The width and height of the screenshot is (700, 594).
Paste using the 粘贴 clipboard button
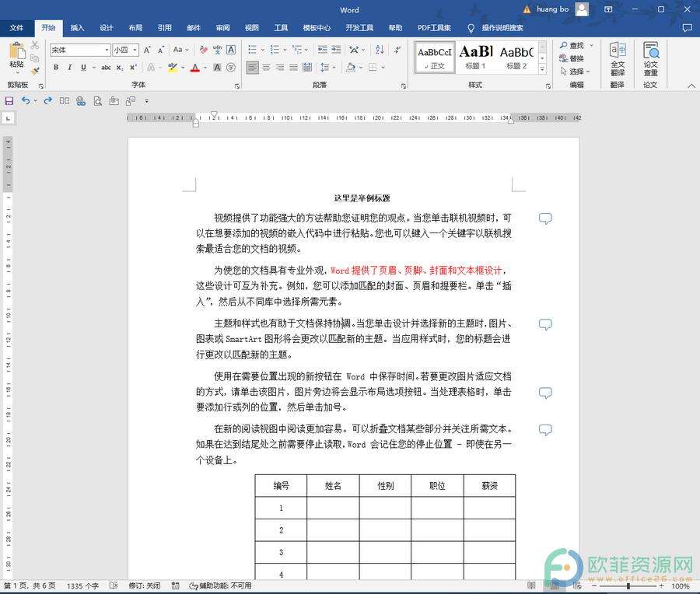pyautogui.click(x=17, y=56)
